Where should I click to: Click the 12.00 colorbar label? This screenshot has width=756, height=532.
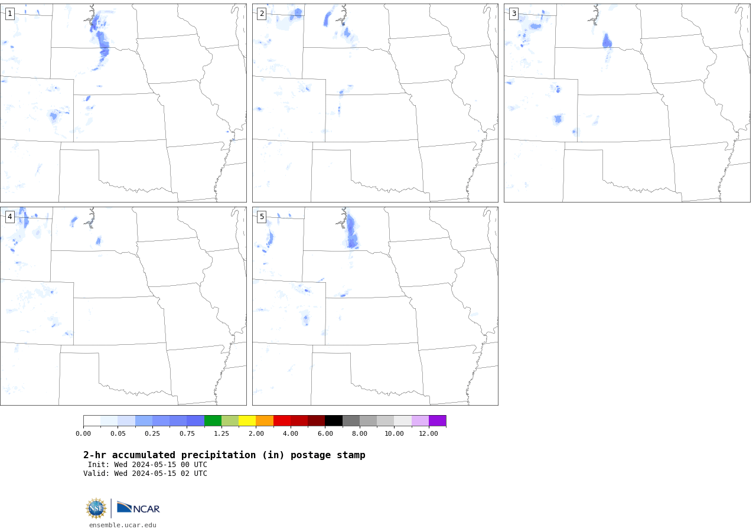(x=429, y=434)
